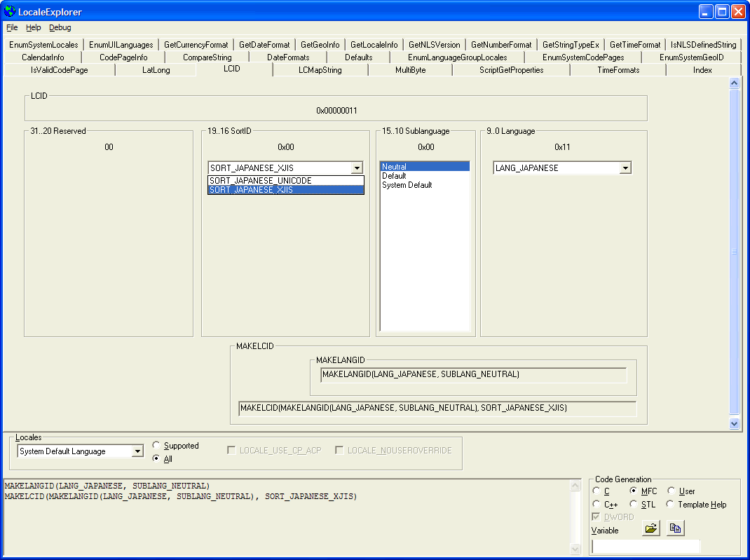This screenshot has height=560, width=750.
Task: Switch to the GetCurrencyFormat tab
Action: [196, 45]
